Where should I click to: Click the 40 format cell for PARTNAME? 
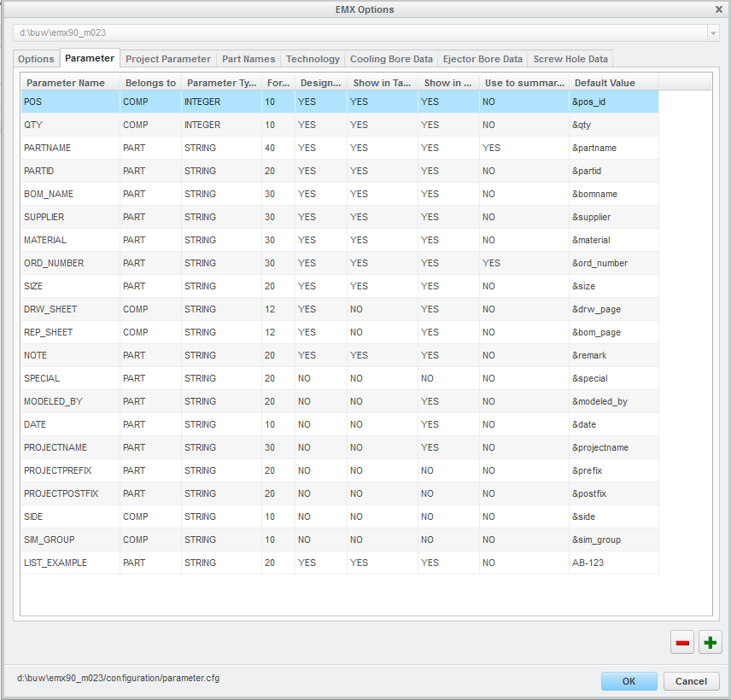coord(278,148)
